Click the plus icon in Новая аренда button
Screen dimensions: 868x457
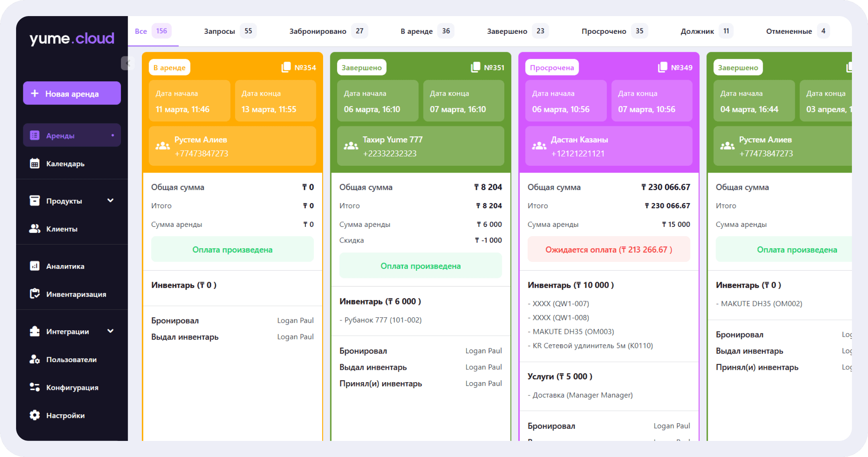tap(35, 93)
